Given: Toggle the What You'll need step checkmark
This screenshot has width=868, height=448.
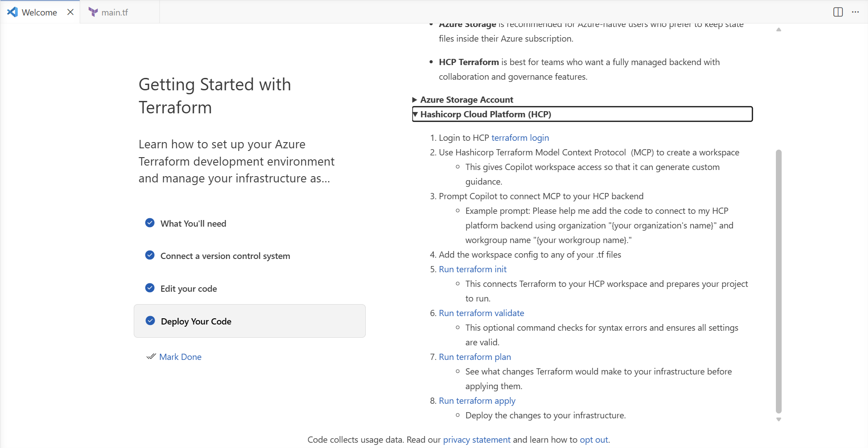Looking at the screenshot, I should coord(150,223).
